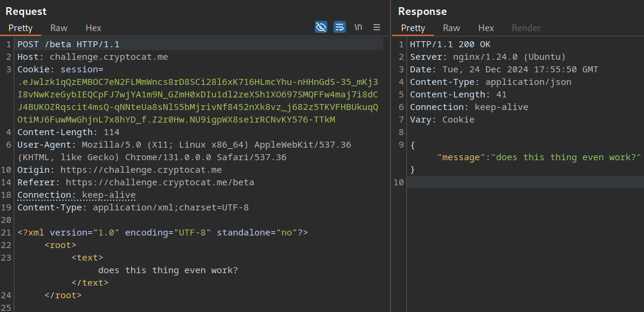Click the Referer header URL ending /beta
The height and width of the screenshot is (312, 644).
160,182
